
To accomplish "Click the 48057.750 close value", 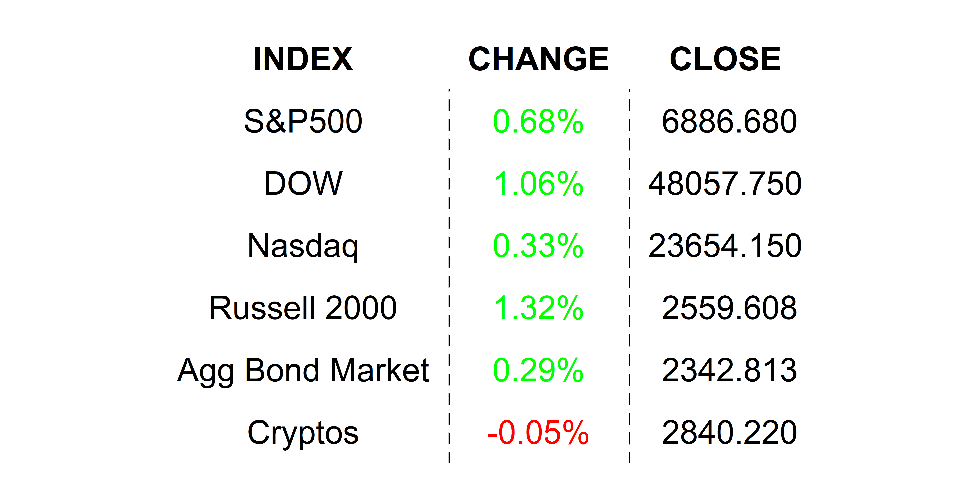I will pos(725,184).
